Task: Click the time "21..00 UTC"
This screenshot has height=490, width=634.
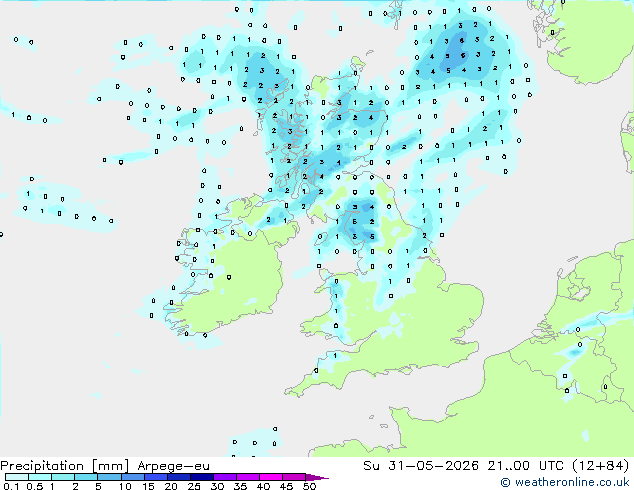Action: tap(526, 466)
